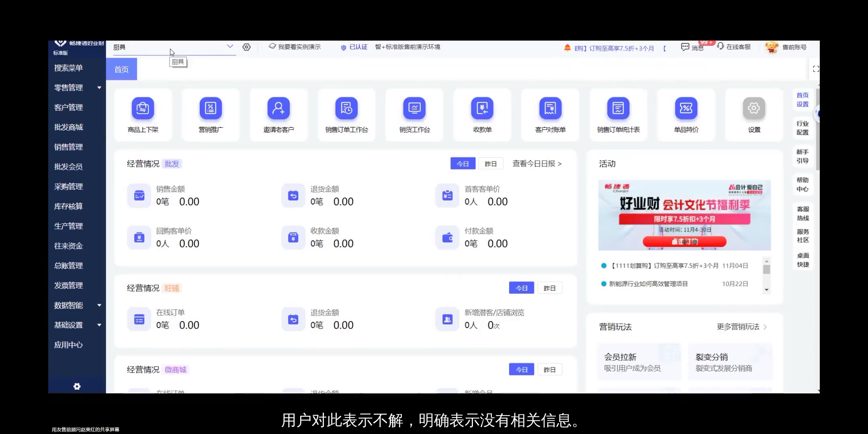Screen dimensions: 868x434
Task: Select 采购管理 in the sidebar
Action: 68,186
